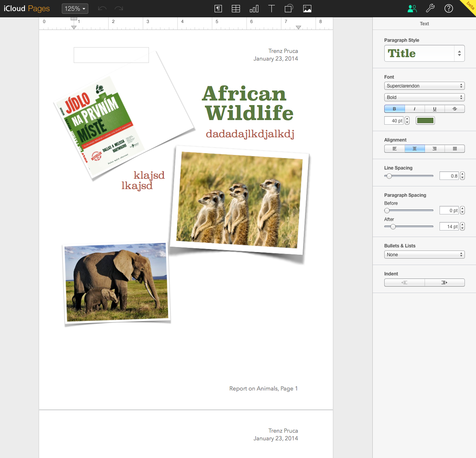Image resolution: width=476 pixels, height=458 pixels.
Task: Add a text box using toolbar
Action: pyautogui.click(x=271, y=8)
